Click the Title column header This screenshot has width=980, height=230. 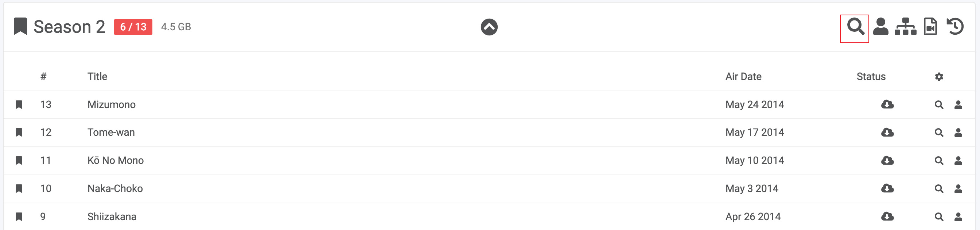[x=97, y=77]
